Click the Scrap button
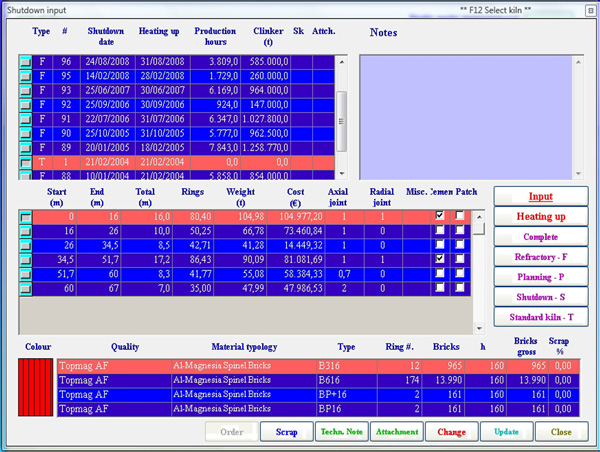600x452 pixels. [x=287, y=432]
